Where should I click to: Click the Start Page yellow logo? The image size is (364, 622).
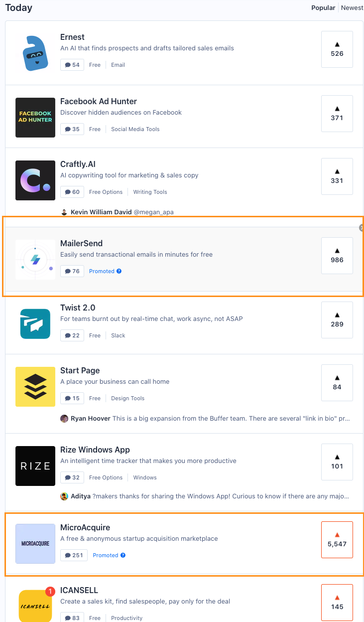coord(35,387)
